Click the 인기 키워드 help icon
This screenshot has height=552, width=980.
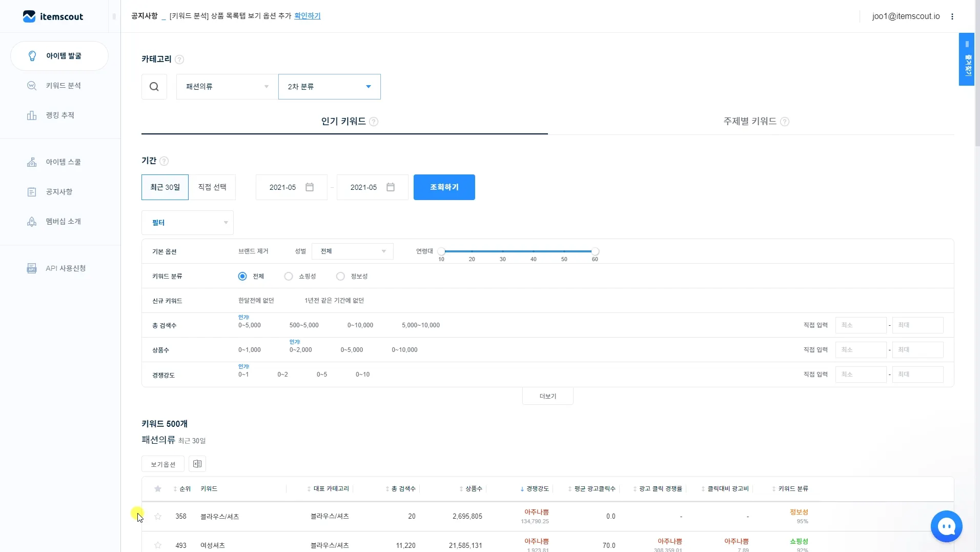point(374,122)
